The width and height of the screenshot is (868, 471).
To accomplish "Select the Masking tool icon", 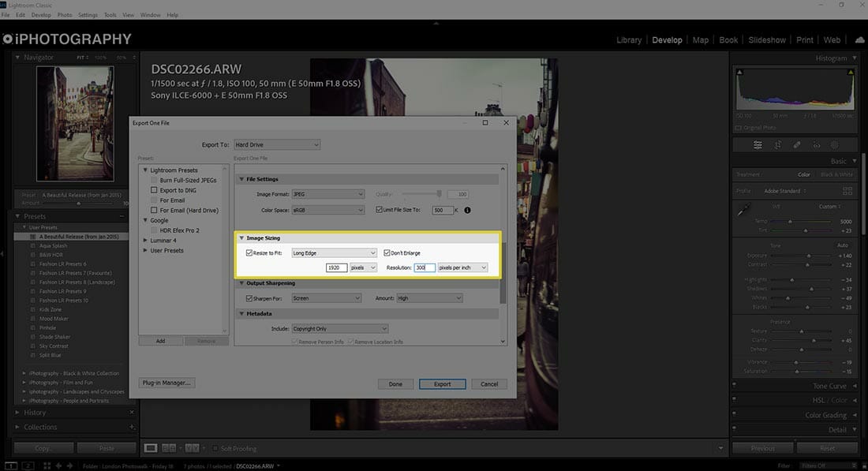I will point(835,145).
